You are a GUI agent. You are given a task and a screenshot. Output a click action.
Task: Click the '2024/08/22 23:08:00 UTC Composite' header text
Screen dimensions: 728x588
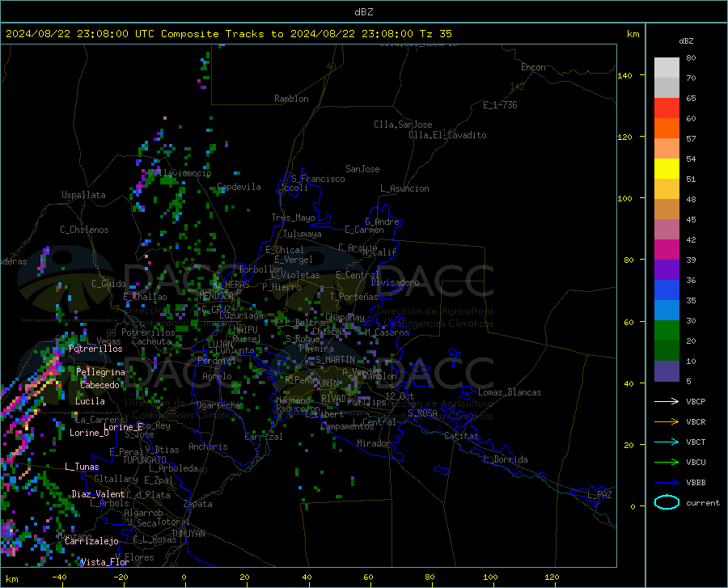[112, 34]
